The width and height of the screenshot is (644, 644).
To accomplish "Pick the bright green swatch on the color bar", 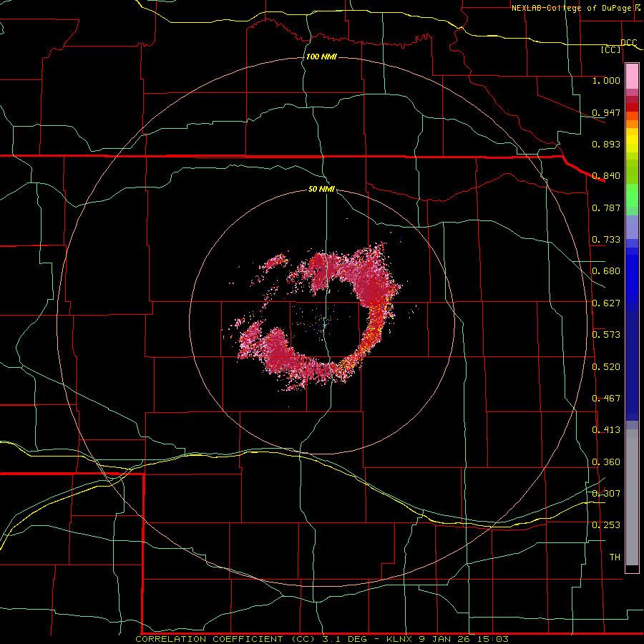I will tap(632, 195).
